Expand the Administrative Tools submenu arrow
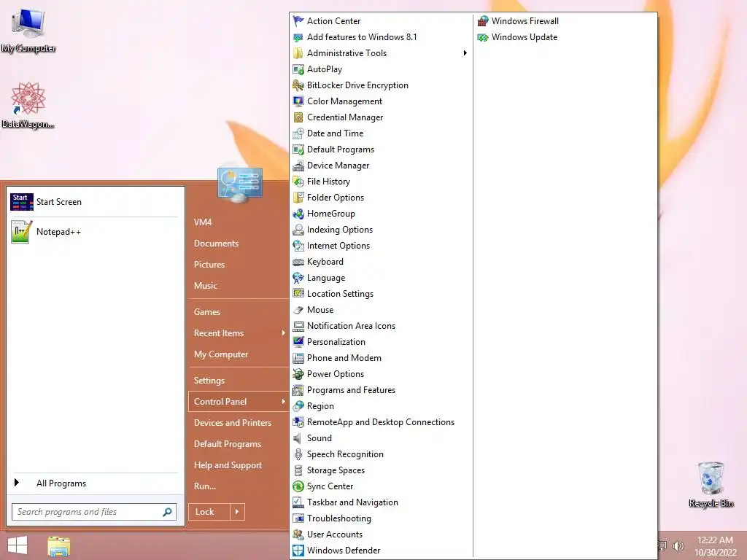 click(465, 52)
